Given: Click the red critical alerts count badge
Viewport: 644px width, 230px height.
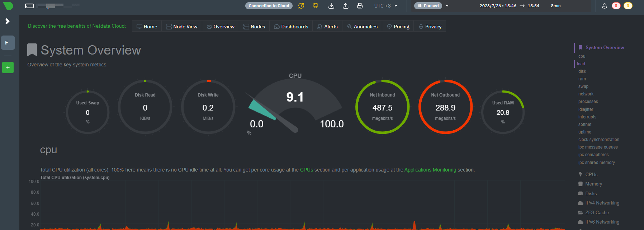Looking at the screenshot, I should click(616, 6).
